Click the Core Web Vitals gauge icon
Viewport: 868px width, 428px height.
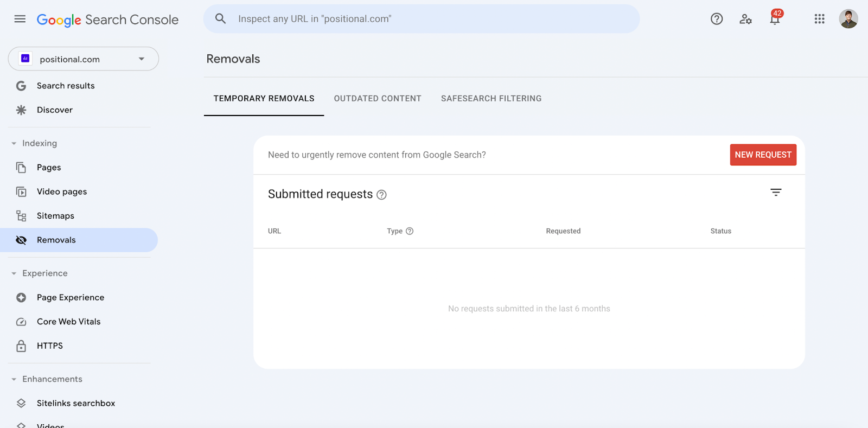(21, 322)
